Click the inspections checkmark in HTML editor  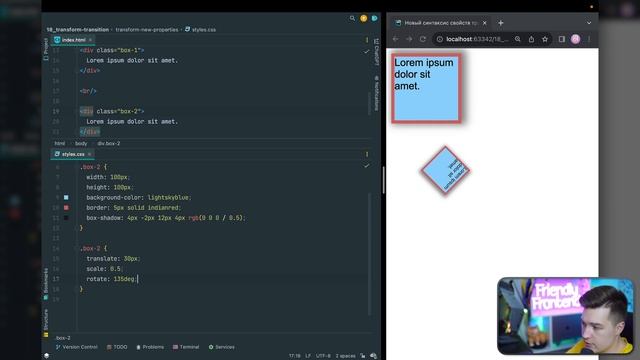[x=367, y=52]
